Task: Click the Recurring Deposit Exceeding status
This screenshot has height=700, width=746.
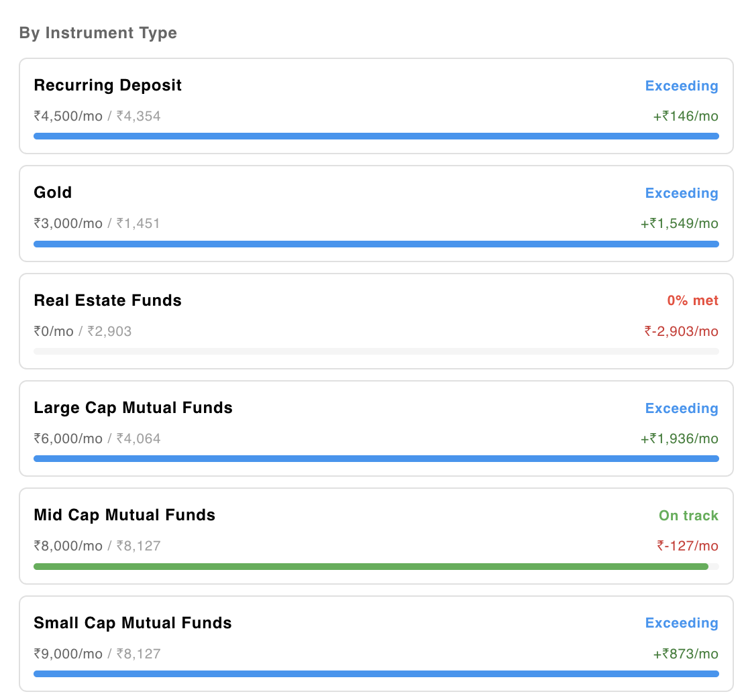Action: [682, 86]
